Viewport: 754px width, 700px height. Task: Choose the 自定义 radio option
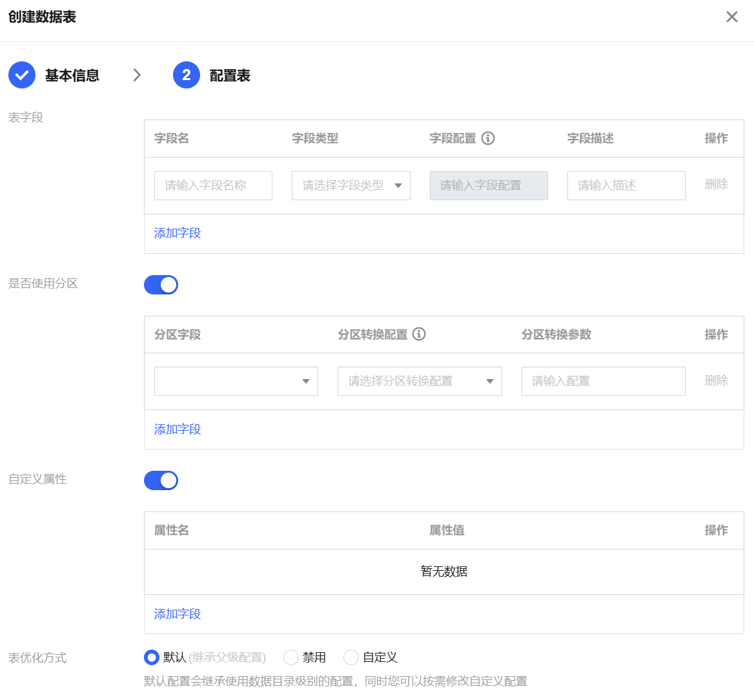point(351,657)
